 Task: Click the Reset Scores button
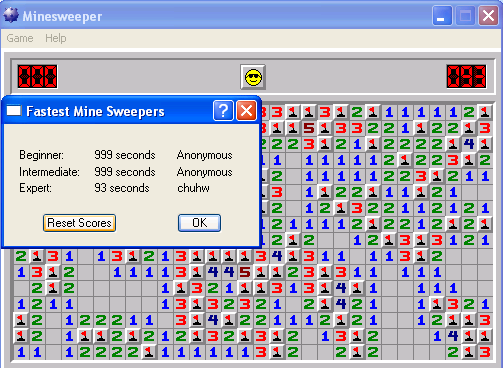tap(79, 223)
